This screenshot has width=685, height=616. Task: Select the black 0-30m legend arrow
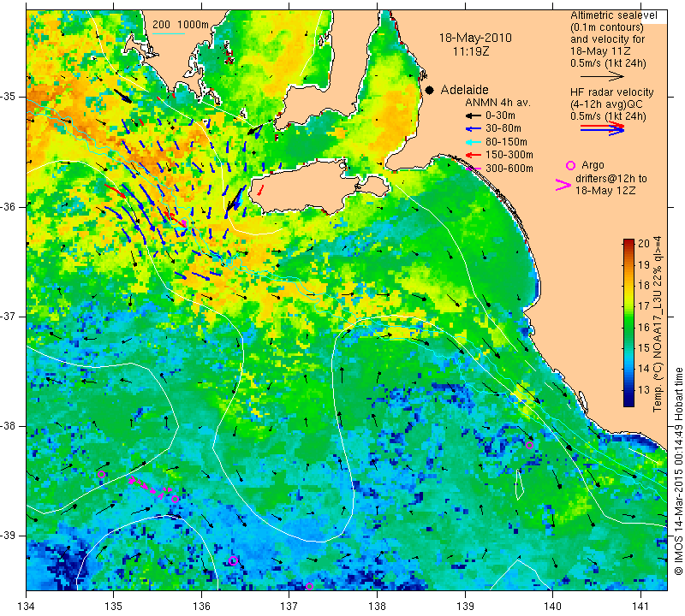(x=473, y=115)
